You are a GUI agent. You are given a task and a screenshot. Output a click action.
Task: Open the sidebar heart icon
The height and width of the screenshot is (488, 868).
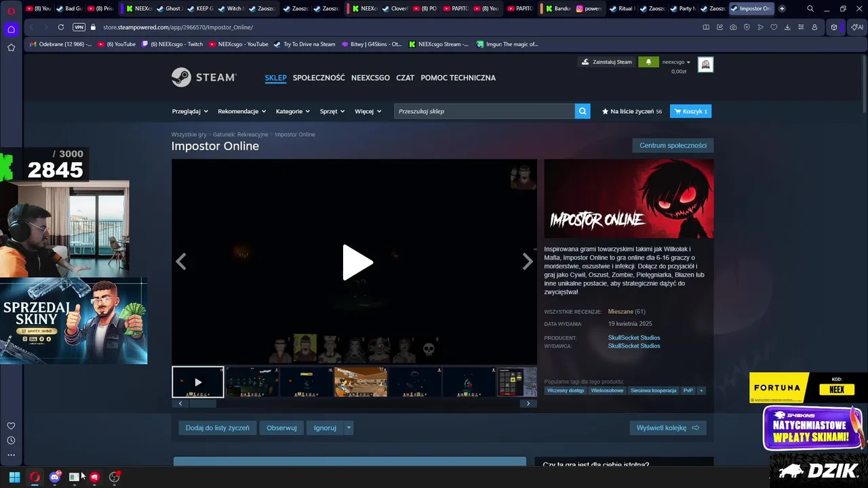[x=11, y=426]
